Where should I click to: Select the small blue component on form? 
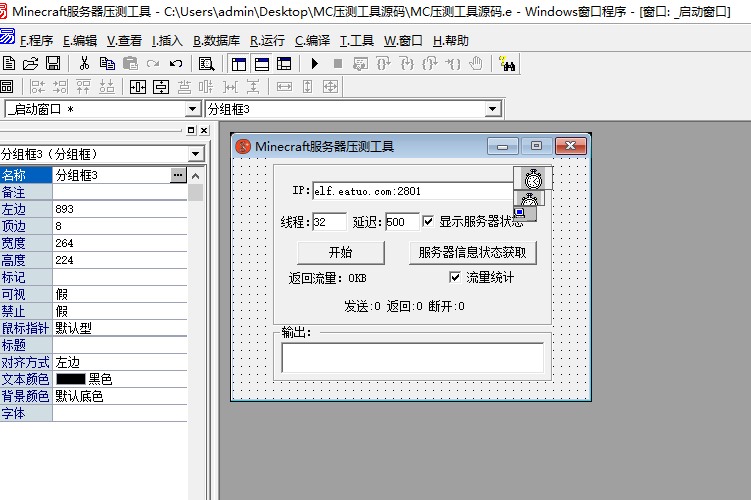(525, 214)
